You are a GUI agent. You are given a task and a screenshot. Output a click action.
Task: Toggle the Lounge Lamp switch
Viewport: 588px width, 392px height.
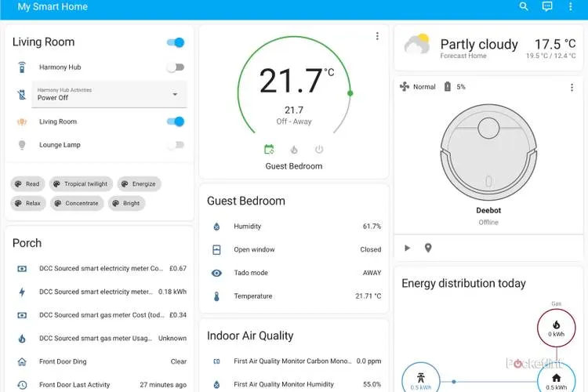pyautogui.click(x=176, y=145)
